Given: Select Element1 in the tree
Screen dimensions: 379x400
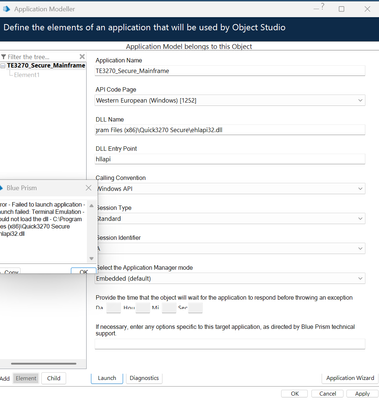Looking at the screenshot, I should pos(27,75).
